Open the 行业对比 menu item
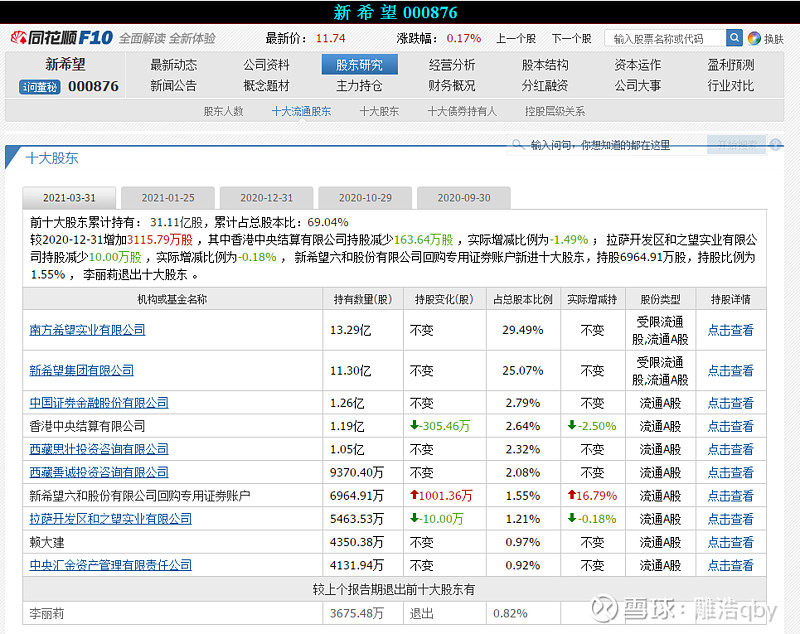The width and height of the screenshot is (800, 634). pos(731,86)
